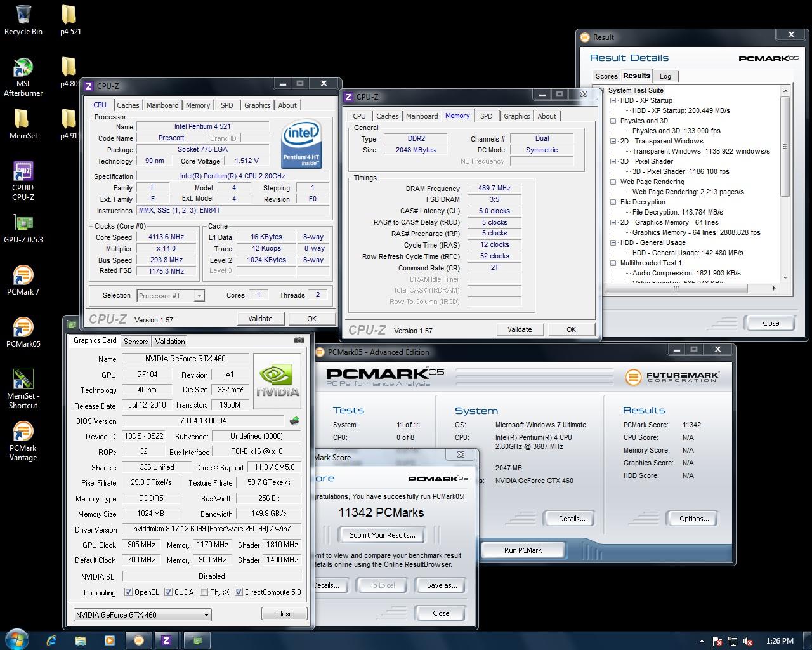Launch PCMark Vantage desktop shortcut
The width and height of the screenshot is (812, 650).
(x=23, y=441)
